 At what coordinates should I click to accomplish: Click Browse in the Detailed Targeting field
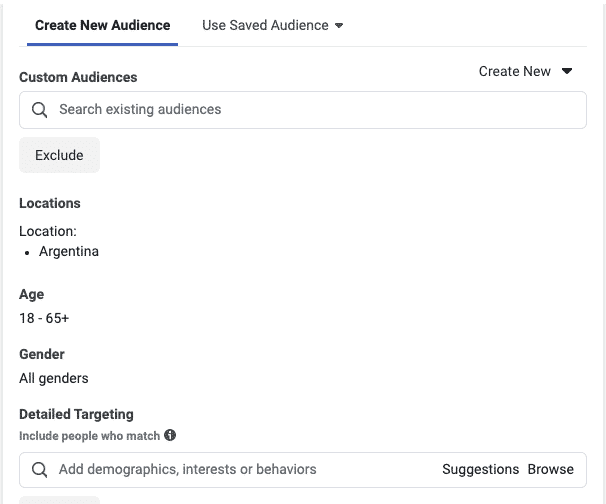point(551,470)
